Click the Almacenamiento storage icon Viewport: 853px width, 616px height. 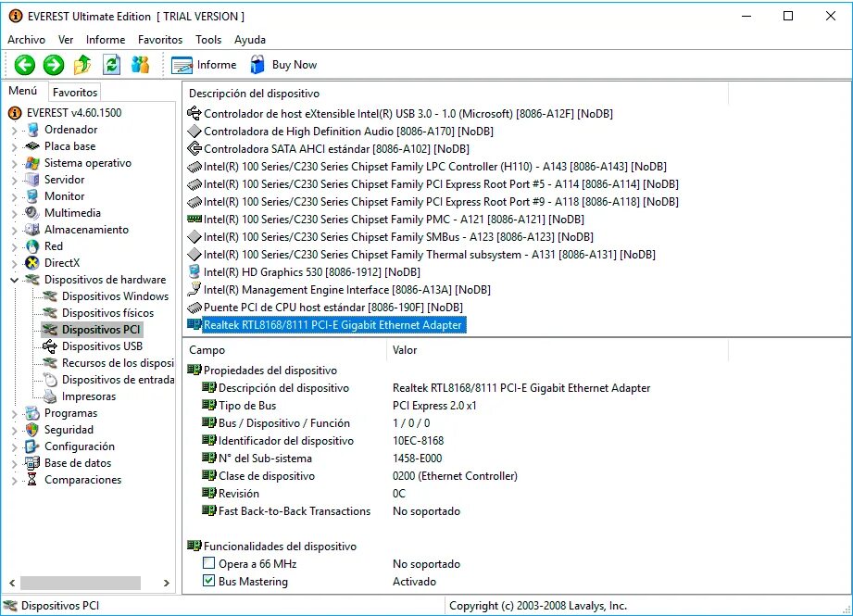coord(32,230)
